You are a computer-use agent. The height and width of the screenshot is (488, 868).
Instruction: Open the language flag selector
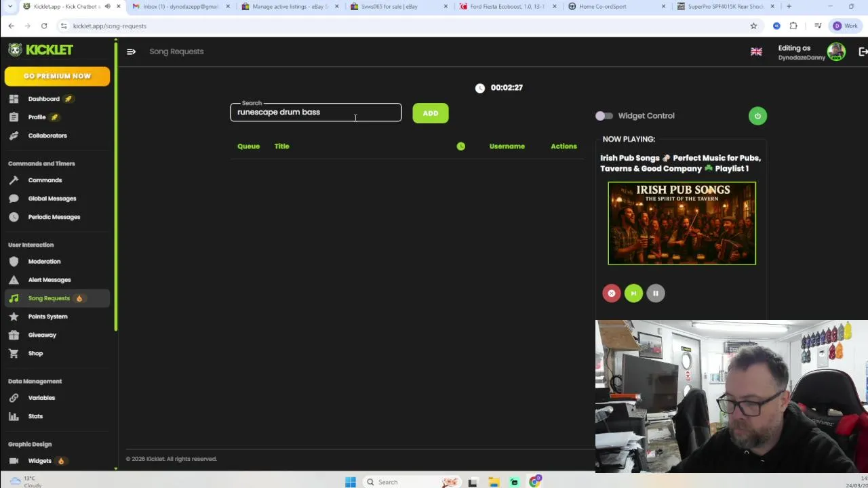click(x=756, y=52)
